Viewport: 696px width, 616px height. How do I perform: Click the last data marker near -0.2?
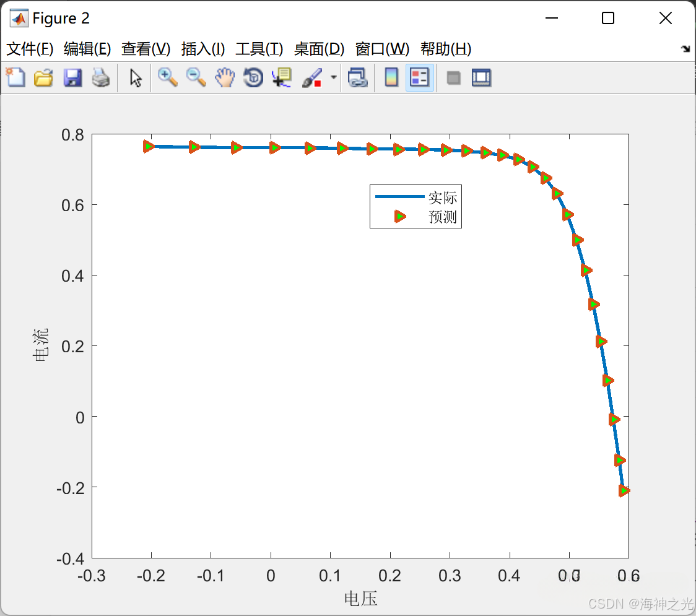coord(624,490)
